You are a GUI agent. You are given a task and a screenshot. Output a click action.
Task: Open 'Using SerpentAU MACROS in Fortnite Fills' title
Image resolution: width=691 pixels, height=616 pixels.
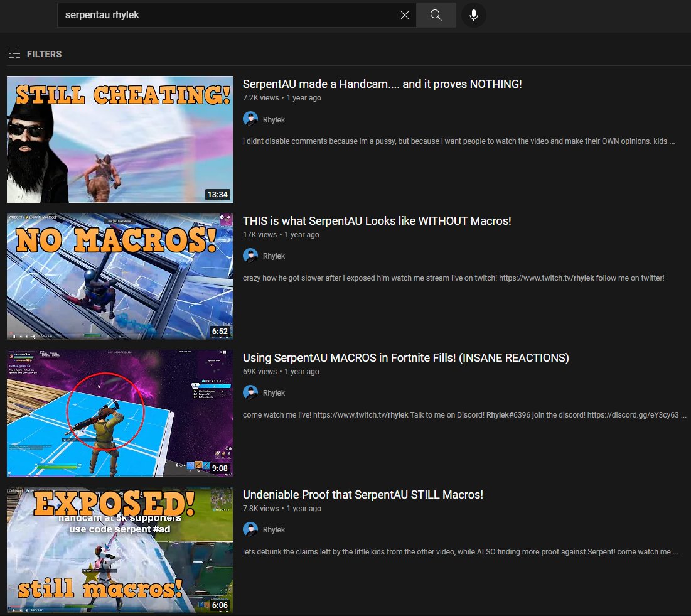pos(405,358)
